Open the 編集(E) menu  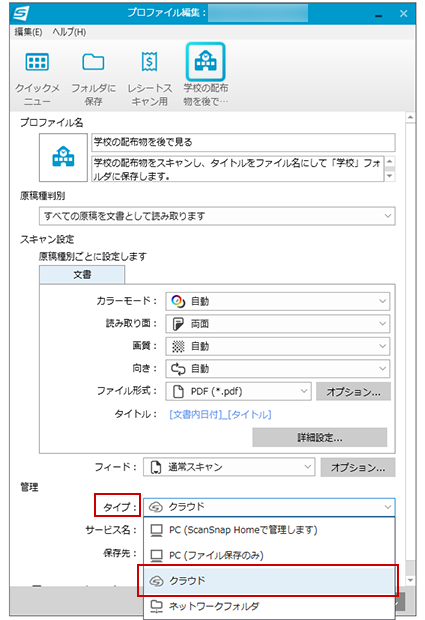click(28, 32)
